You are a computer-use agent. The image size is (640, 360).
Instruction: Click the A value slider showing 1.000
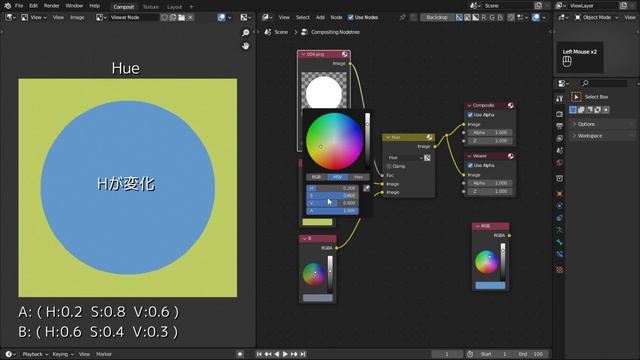pos(333,211)
